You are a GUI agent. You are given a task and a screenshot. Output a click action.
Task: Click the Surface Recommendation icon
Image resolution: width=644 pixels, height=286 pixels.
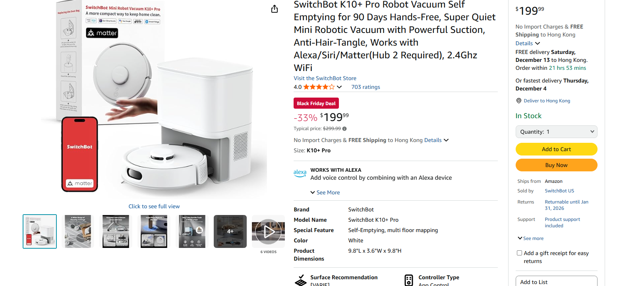point(300,279)
